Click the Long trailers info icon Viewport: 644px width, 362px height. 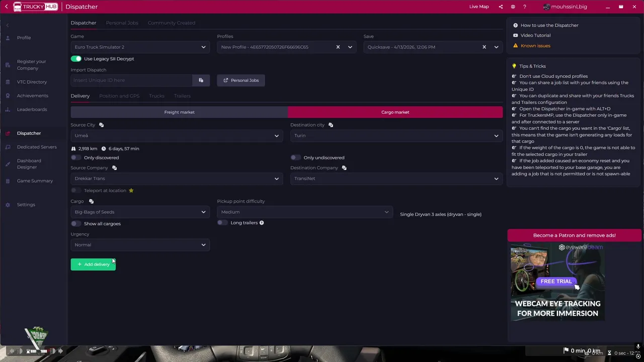coord(262,223)
